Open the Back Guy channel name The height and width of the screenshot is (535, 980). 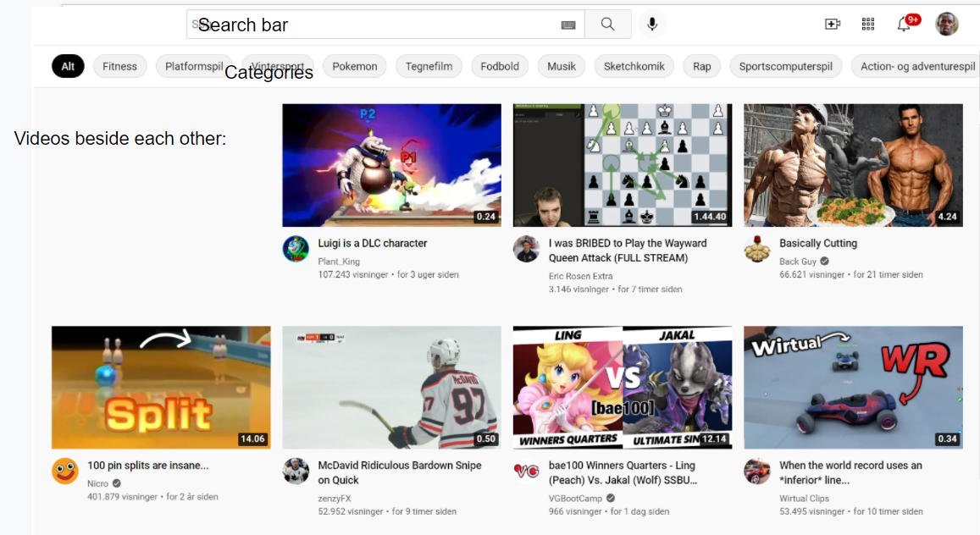click(x=798, y=262)
